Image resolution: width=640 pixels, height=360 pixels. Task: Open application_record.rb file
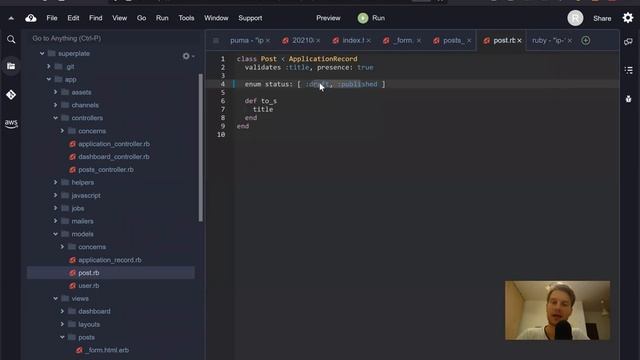pyautogui.click(x=110, y=260)
